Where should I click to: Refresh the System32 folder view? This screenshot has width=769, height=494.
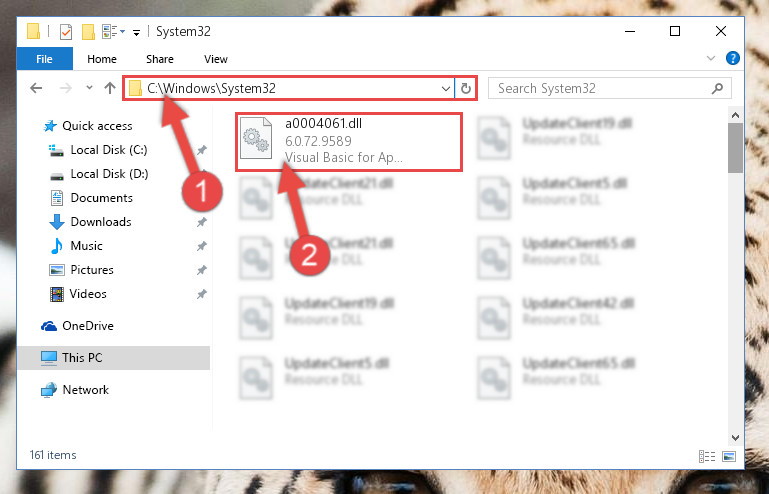click(466, 88)
